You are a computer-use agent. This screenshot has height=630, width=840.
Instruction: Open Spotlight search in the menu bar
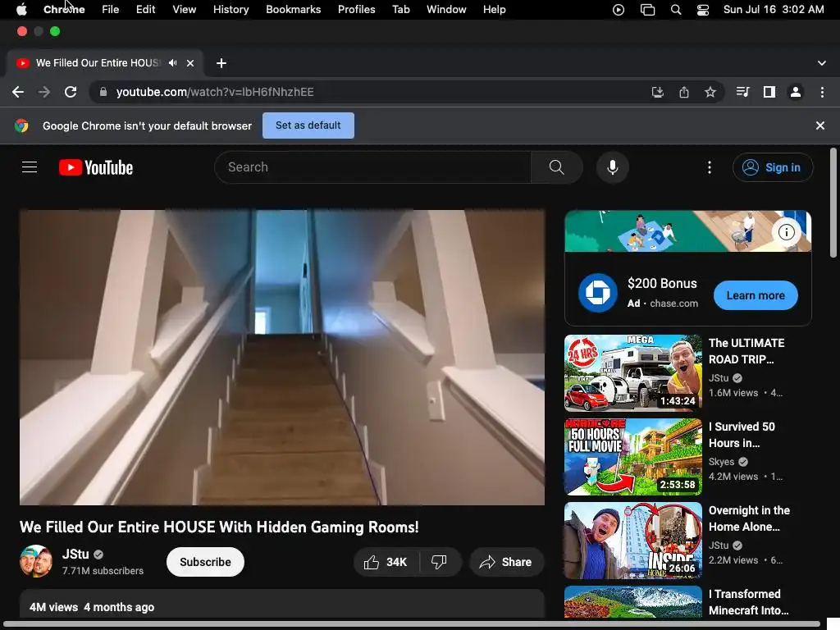pos(676,10)
